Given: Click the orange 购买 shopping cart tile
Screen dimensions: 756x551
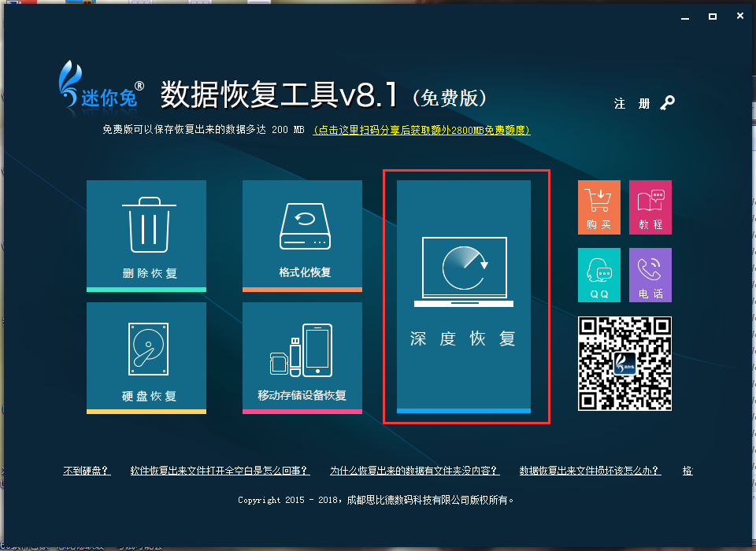Looking at the screenshot, I should tap(598, 207).
